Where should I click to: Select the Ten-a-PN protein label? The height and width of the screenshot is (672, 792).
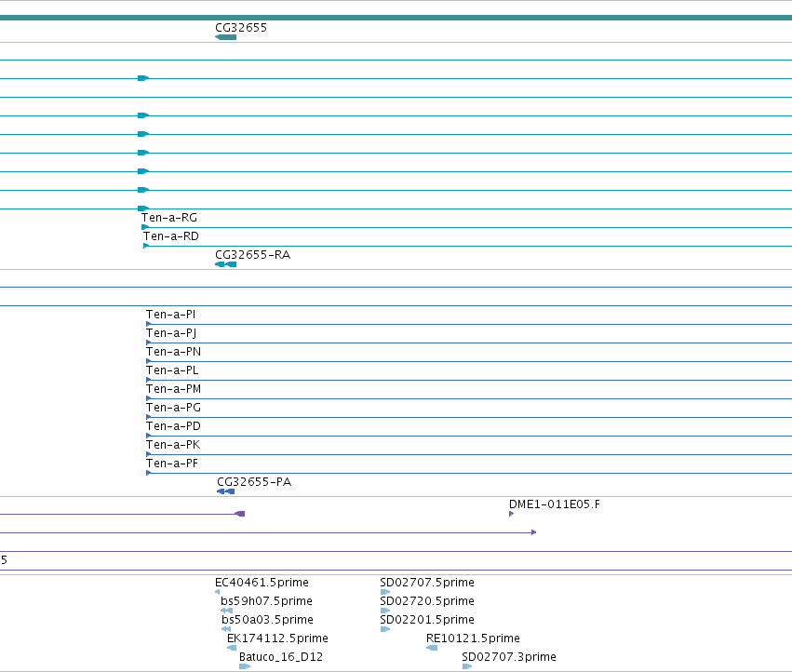[173, 352]
